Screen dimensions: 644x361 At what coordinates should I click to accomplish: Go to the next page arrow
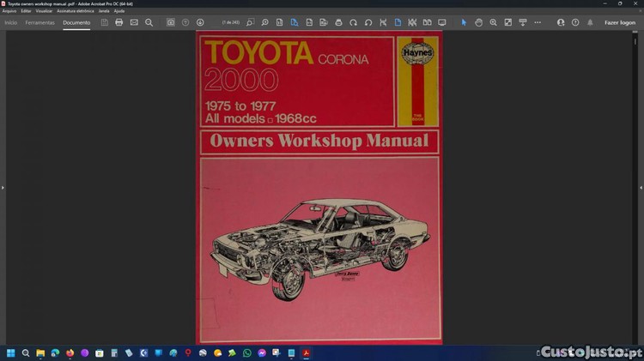click(x=200, y=22)
